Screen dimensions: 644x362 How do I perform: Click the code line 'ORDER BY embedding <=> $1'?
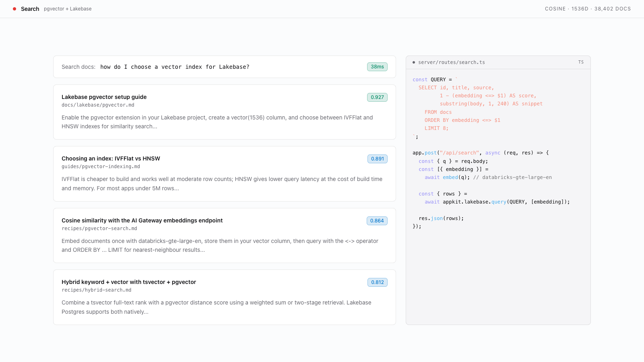(x=462, y=120)
